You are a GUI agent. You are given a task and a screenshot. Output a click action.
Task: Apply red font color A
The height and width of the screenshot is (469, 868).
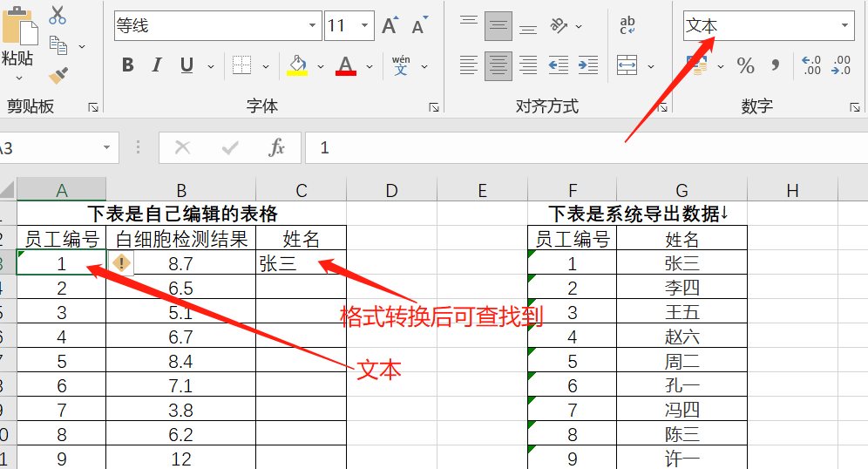click(346, 65)
